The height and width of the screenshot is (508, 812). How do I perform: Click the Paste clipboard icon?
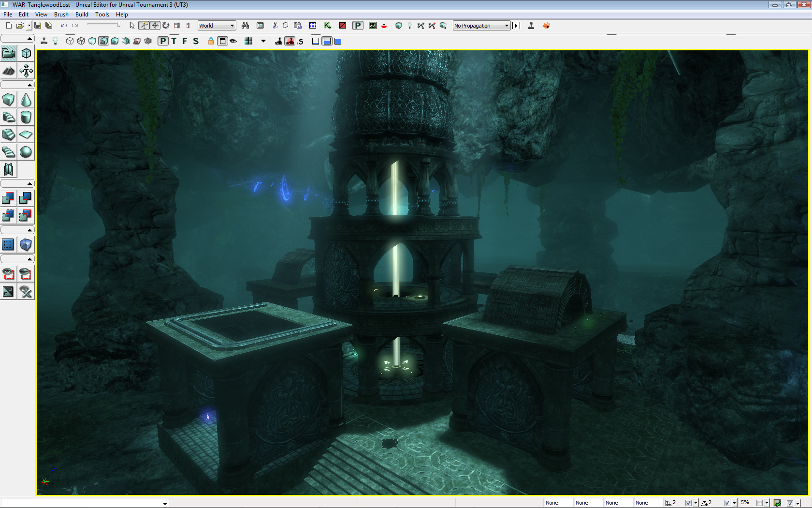[x=298, y=26]
